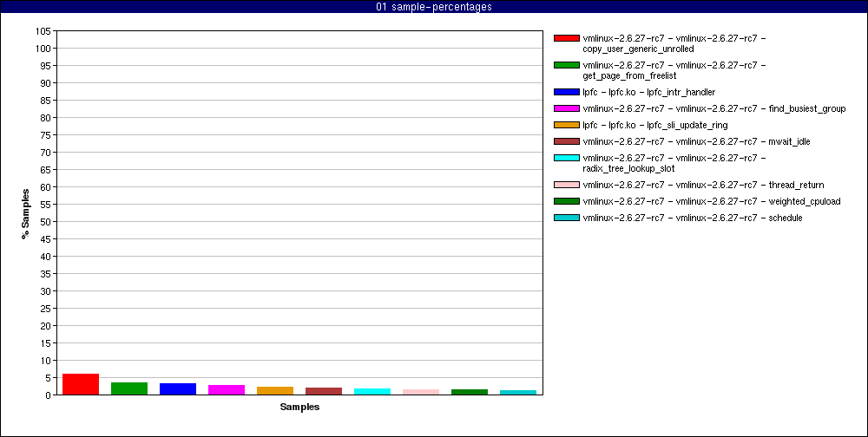
Task: Click the teal schedule legend swatch
Action: pos(566,218)
